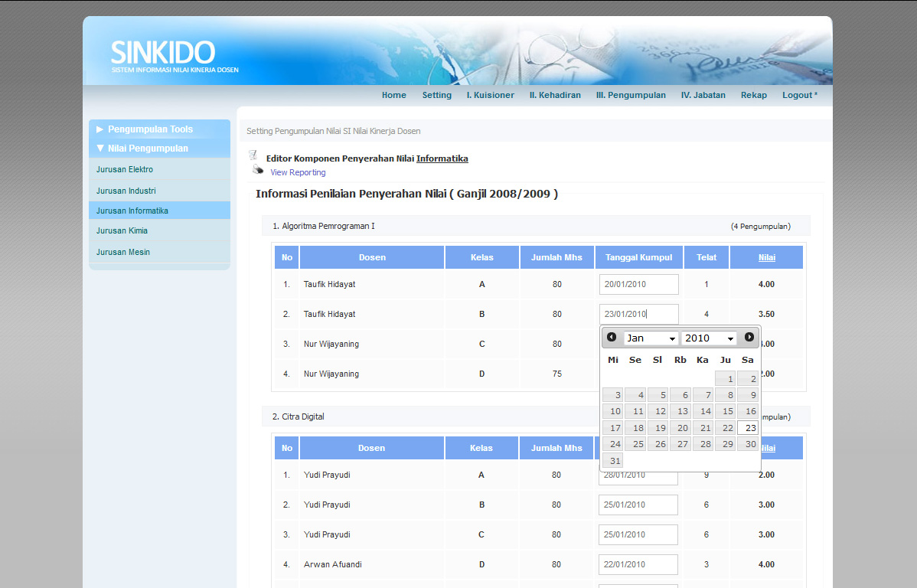Sort by the Nilai column header

click(766, 258)
